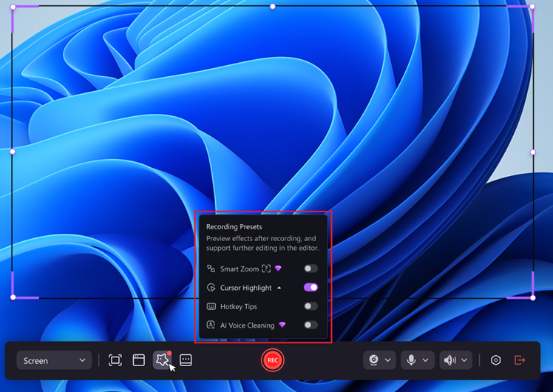Click the bottom-left corner handle of capture area
Screen dimensions: 553x392
tap(13, 297)
